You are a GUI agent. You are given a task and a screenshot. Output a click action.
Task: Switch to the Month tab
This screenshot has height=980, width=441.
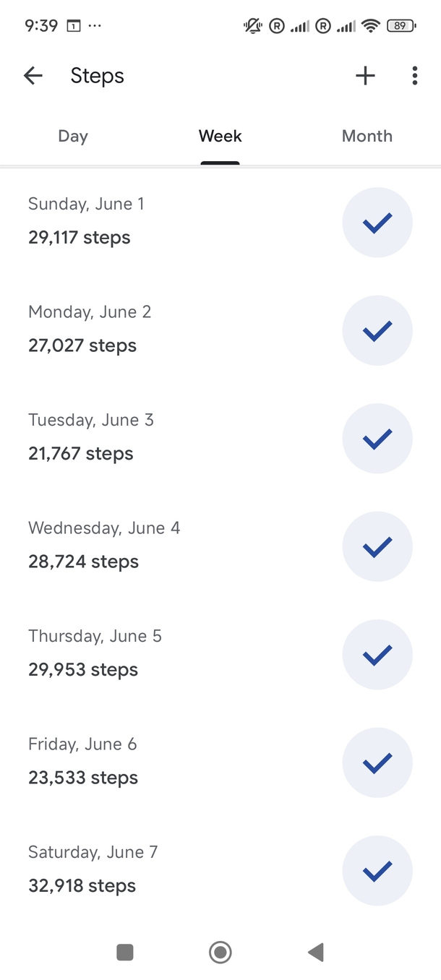[367, 137]
